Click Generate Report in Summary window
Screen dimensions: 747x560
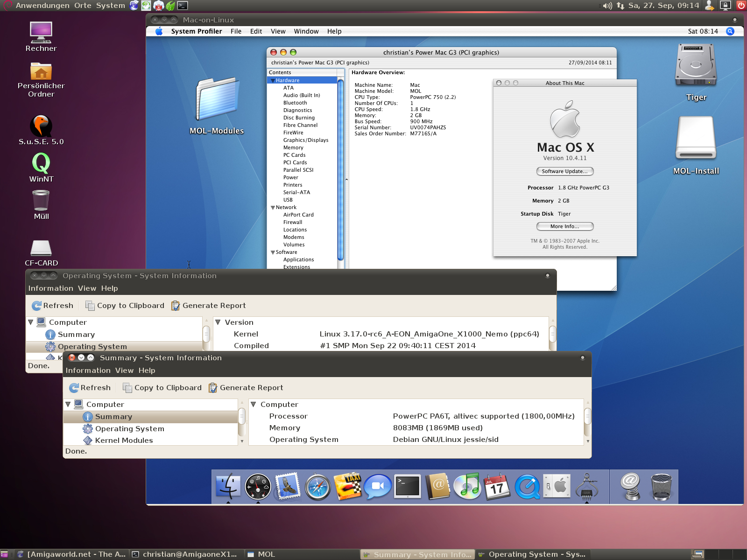coord(246,388)
